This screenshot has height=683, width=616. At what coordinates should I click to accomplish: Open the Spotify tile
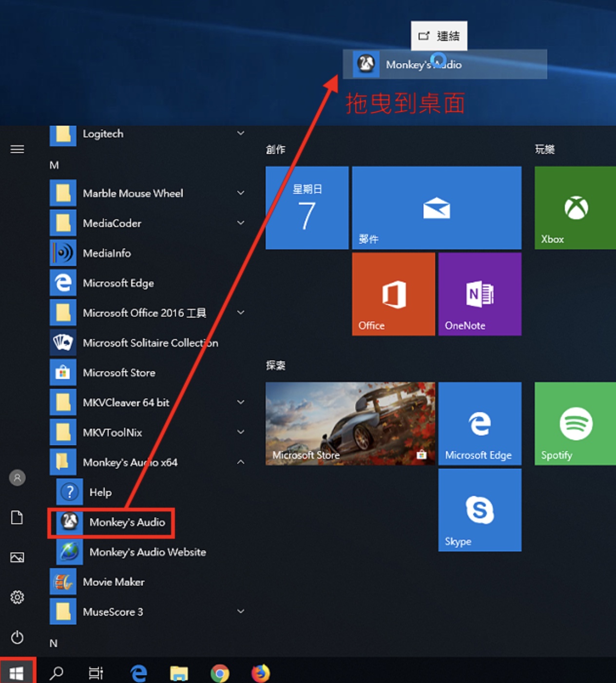click(x=575, y=423)
